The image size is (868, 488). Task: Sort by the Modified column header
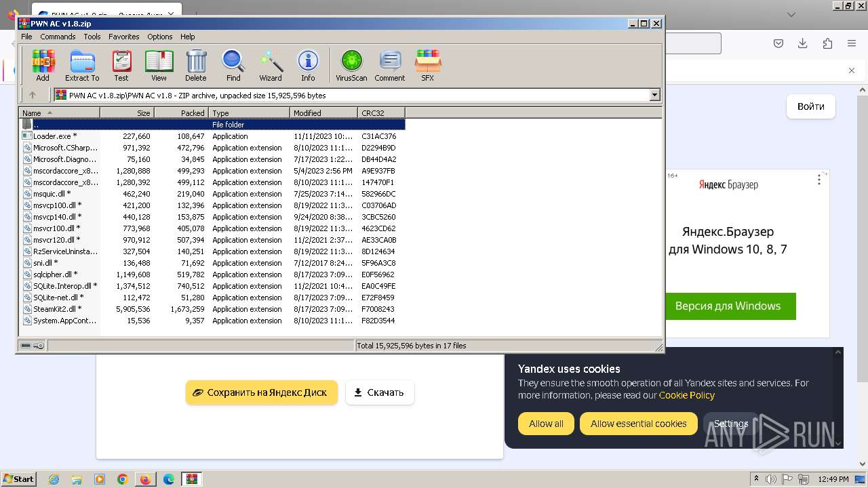(x=324, y=113)
